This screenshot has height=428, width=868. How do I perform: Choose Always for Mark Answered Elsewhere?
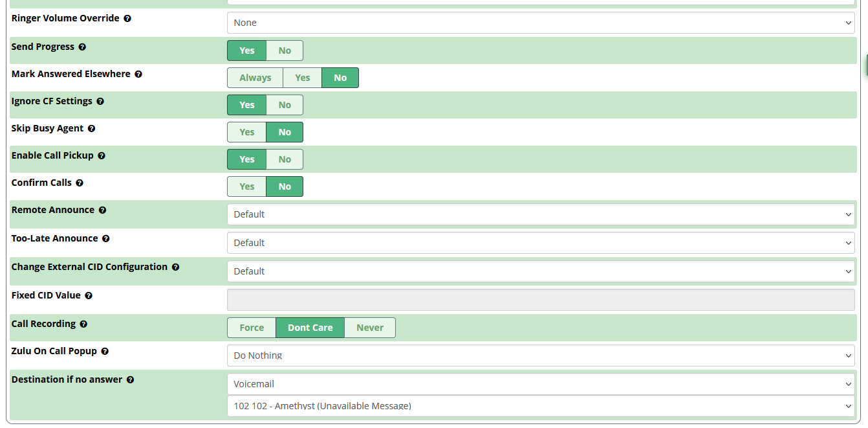[x=255, y=78]
